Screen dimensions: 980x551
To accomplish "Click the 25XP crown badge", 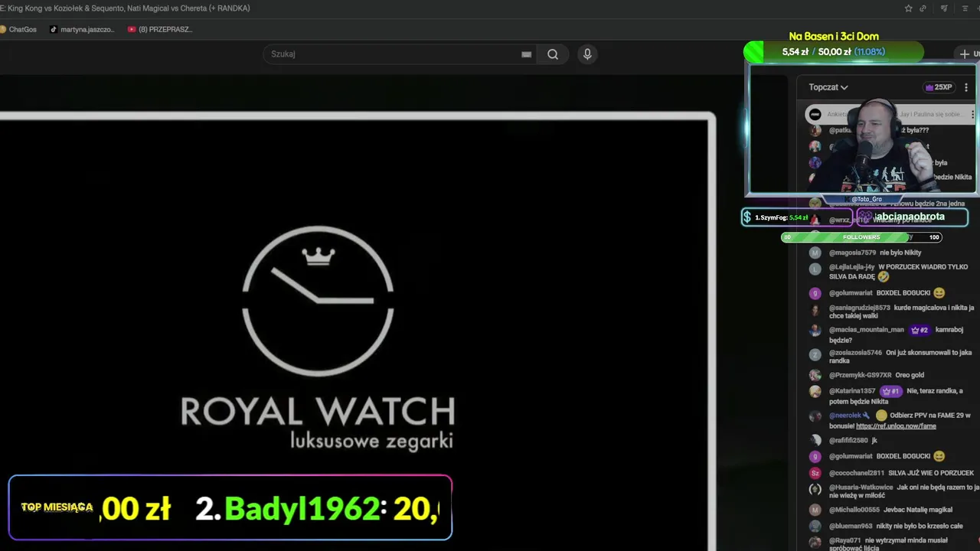I will click(939, 87).
